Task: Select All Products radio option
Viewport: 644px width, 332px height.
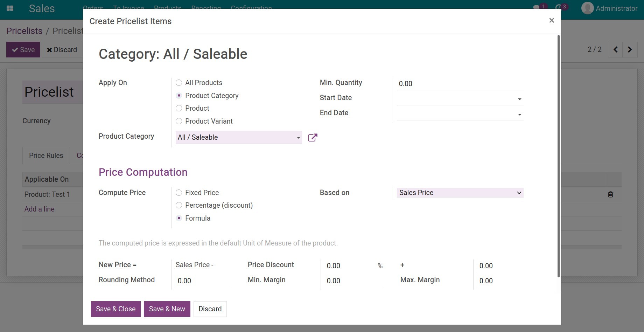Action: (x=179, y=83)
